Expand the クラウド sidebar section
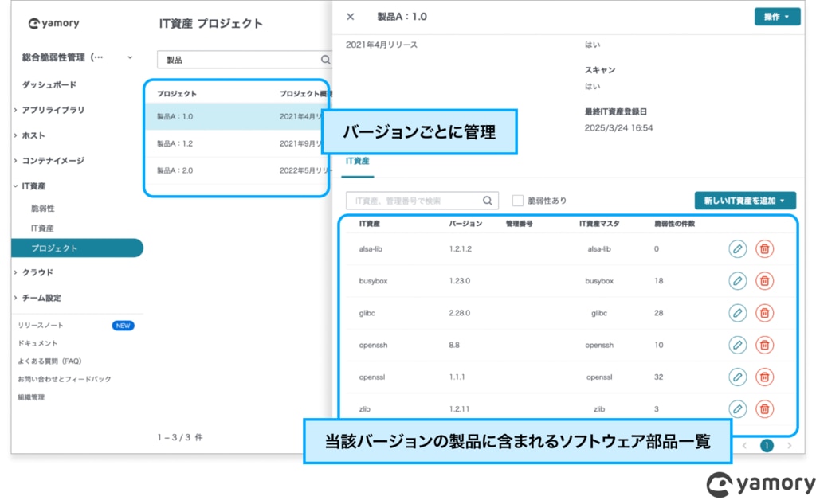The height and width of the screenshot is (504, 816). click(x=37, y=272)
